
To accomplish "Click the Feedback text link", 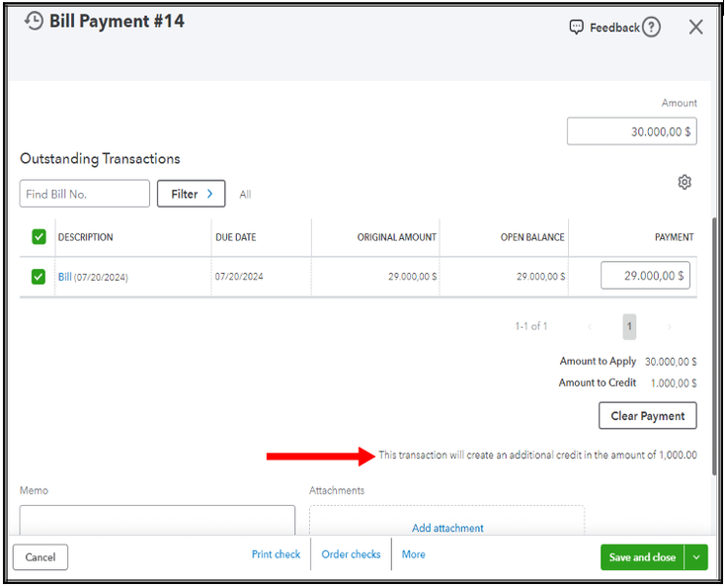I will click(x=614, y=28).
